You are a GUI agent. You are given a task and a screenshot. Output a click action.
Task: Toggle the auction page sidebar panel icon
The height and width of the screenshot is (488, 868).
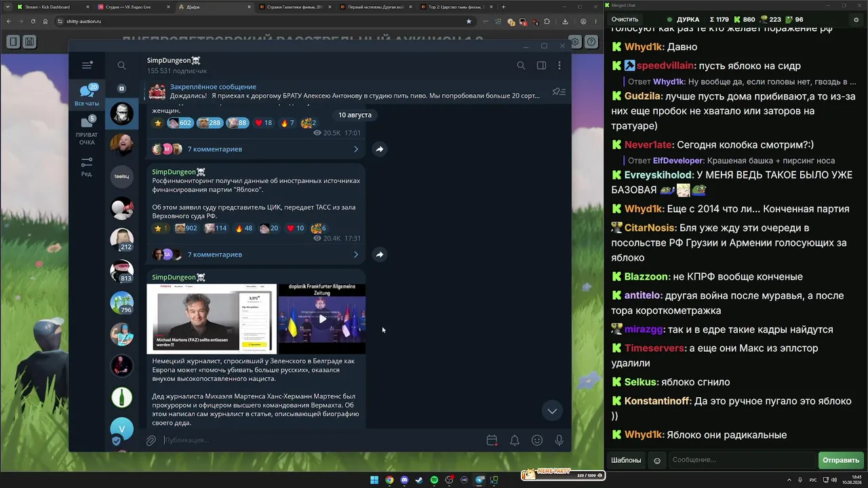(x=14, y=42)
